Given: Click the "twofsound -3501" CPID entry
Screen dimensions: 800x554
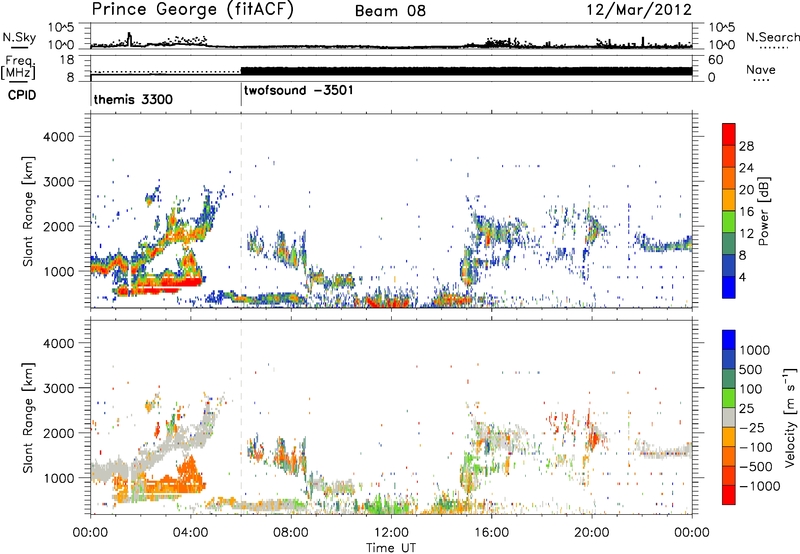Looking at the screenshot, I should [x=298, y=91].
